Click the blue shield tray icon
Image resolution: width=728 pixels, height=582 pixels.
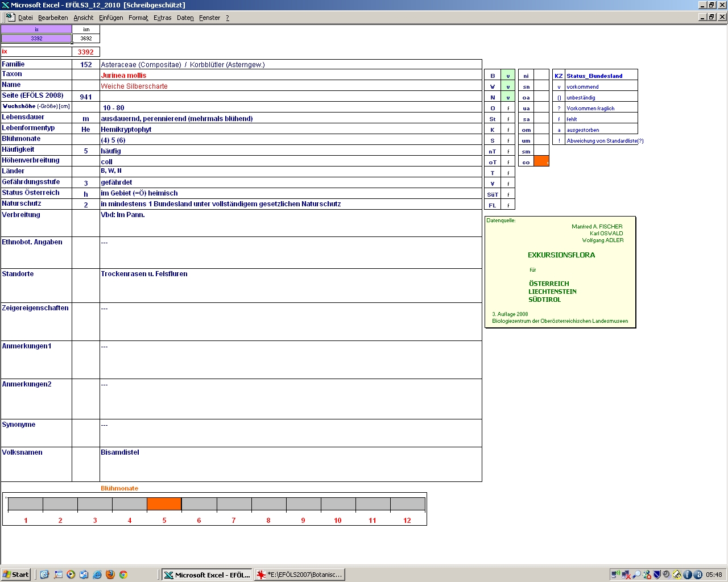[657, 575]
